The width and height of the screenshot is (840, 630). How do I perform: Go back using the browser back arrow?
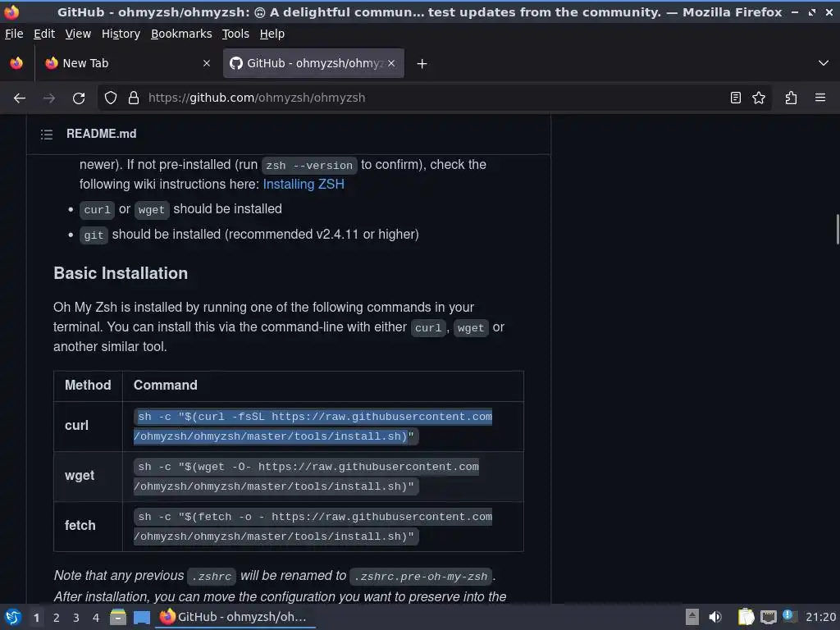tap(20, 98)
